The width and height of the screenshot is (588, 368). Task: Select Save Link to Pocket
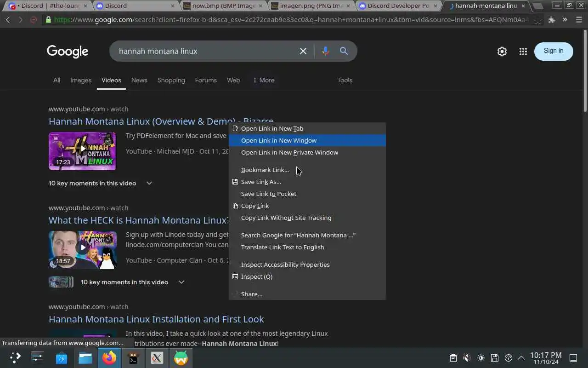[307, 194]
